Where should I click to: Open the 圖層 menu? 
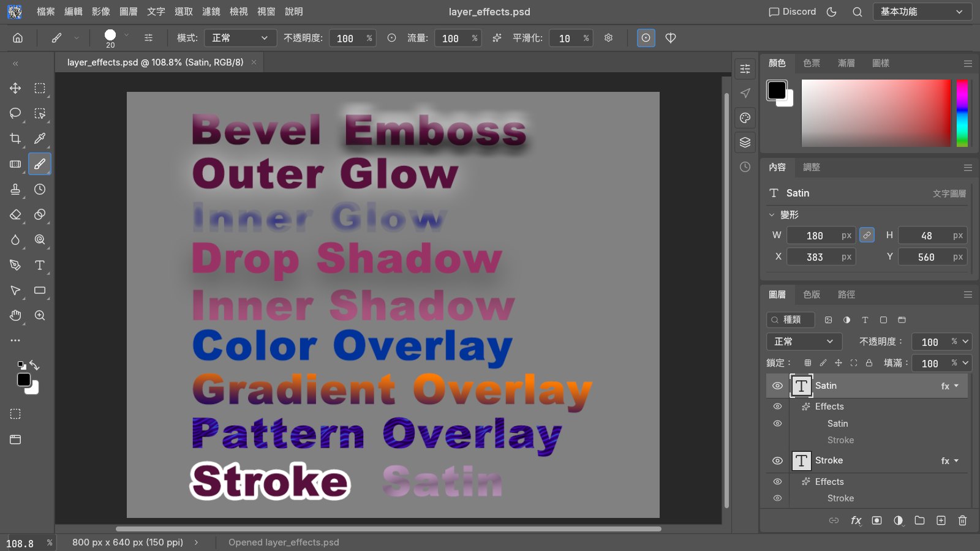[x=128, y=12]
